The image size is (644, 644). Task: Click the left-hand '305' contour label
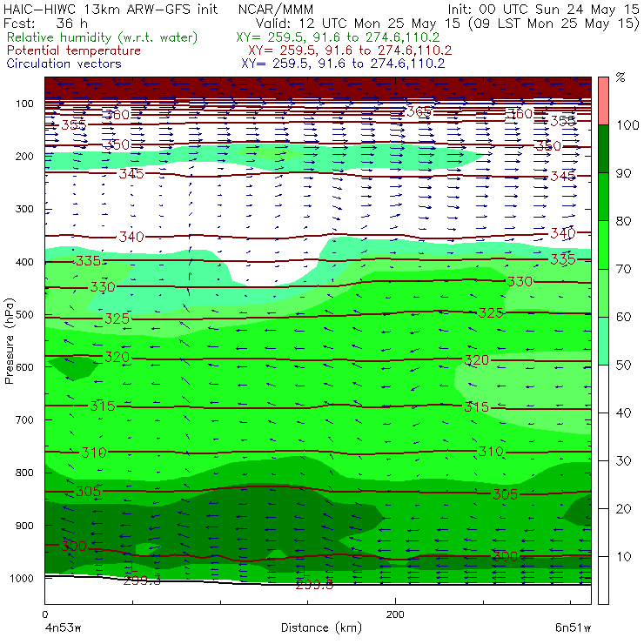tap(88, 491)
